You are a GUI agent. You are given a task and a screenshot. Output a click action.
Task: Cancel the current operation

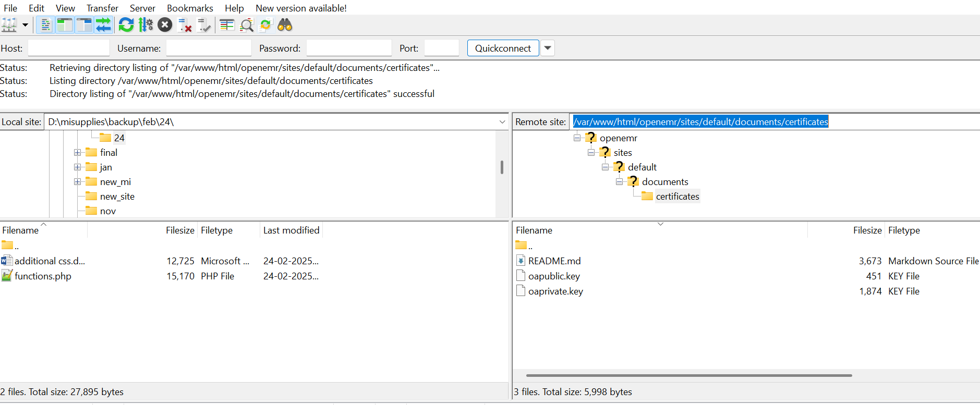165,25
